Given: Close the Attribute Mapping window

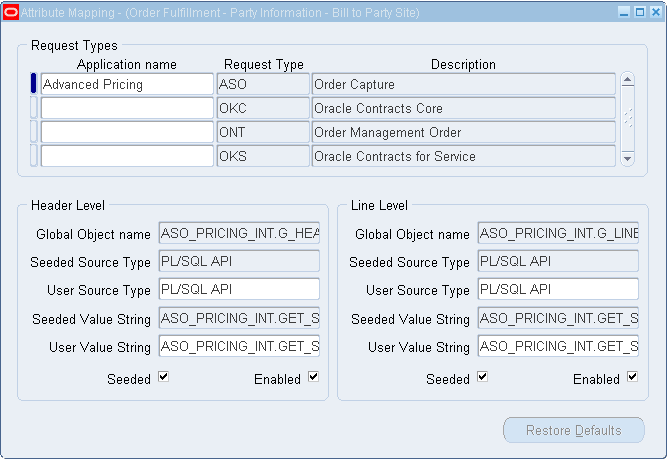Looking at the screenshot, I should coord(655,12).
